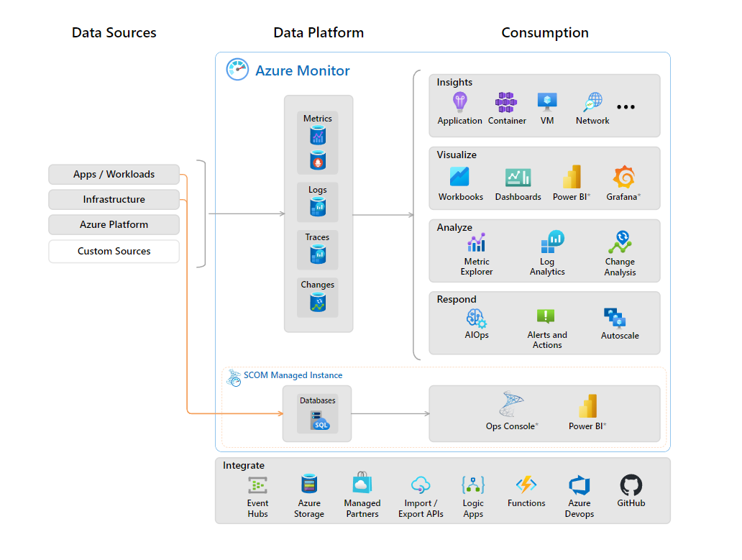This screenshot has width=742, height=560.
Task: Select the Infrastructure box
Action: [114, 199]
